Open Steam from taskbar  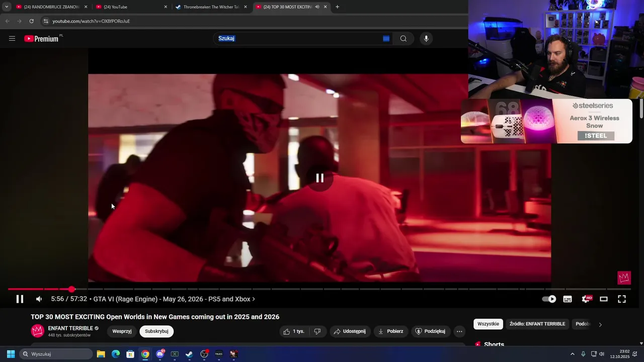coord(189,354)
